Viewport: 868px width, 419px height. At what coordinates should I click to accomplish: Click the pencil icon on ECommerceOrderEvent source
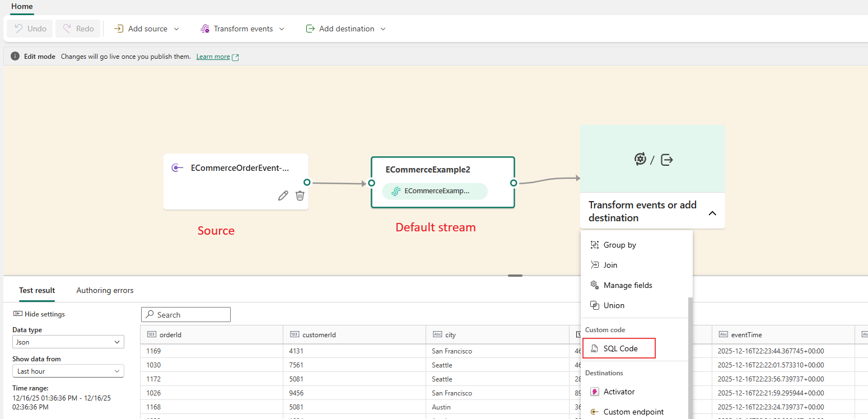pyautogui.click(x=283, y=195)
